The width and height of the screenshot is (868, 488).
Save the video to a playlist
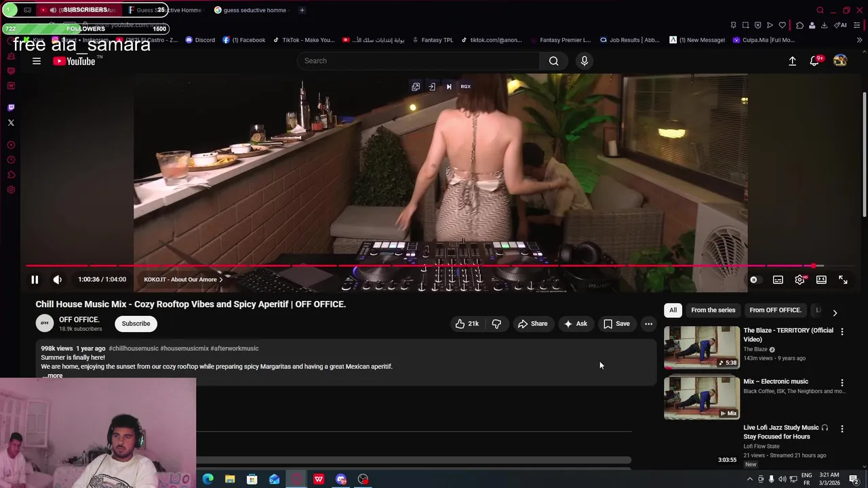tap(616, 323)
